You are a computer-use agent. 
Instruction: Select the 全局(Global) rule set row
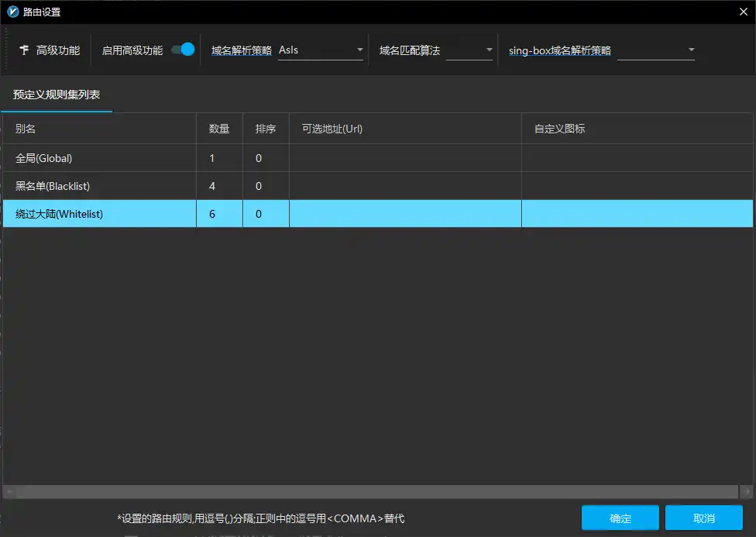(x=378, y=158)
